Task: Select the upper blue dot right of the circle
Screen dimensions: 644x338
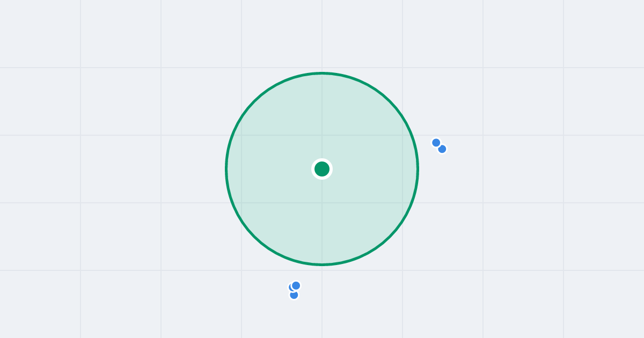Action: [436, 143]
